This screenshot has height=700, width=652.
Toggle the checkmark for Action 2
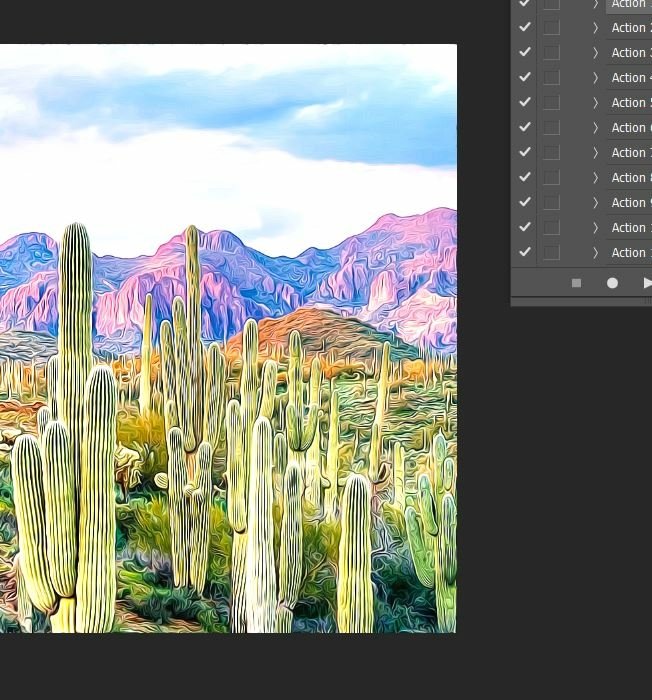525,27
